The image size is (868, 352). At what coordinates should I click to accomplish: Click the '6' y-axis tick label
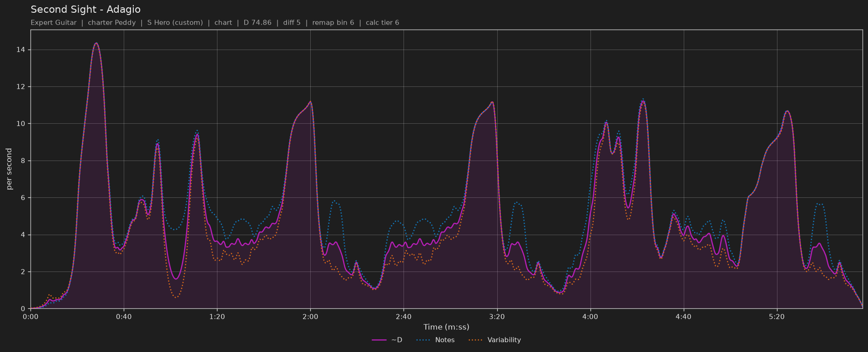click(23, 198)
